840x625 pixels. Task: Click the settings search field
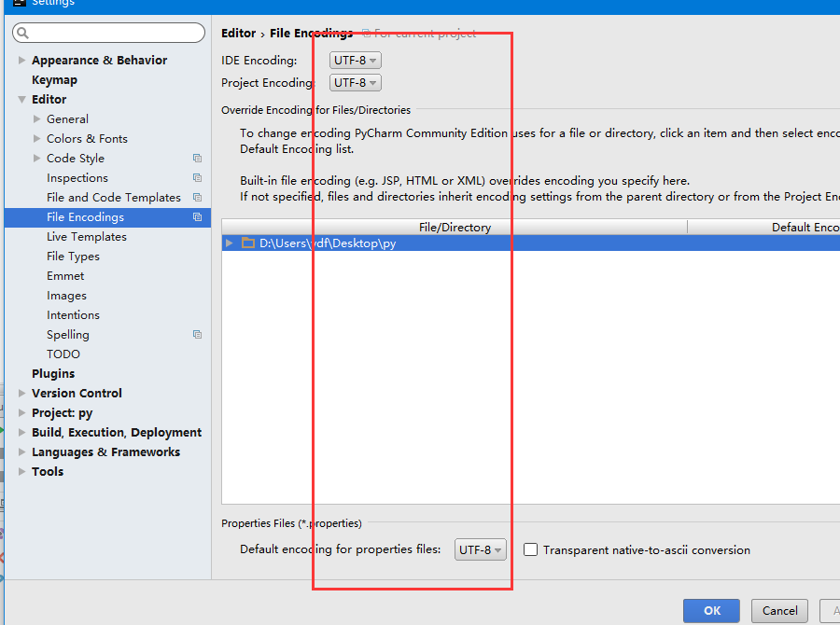click(x=109, y=33)
